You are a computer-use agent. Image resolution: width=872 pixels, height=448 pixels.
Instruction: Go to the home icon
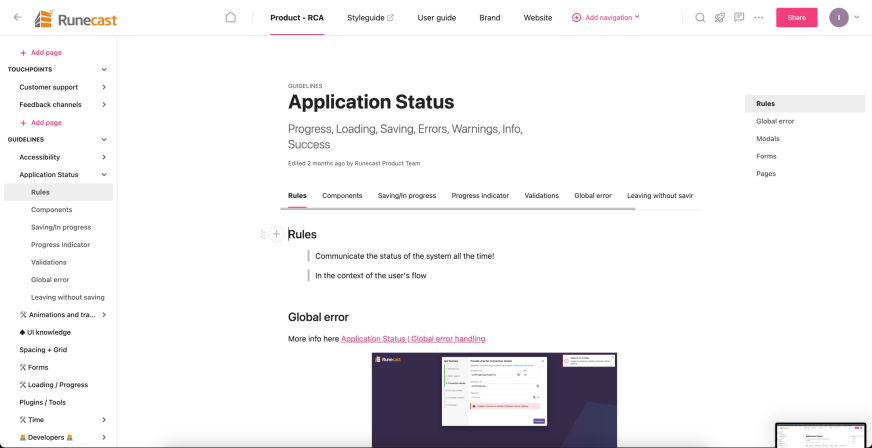(x=231, y=17)
